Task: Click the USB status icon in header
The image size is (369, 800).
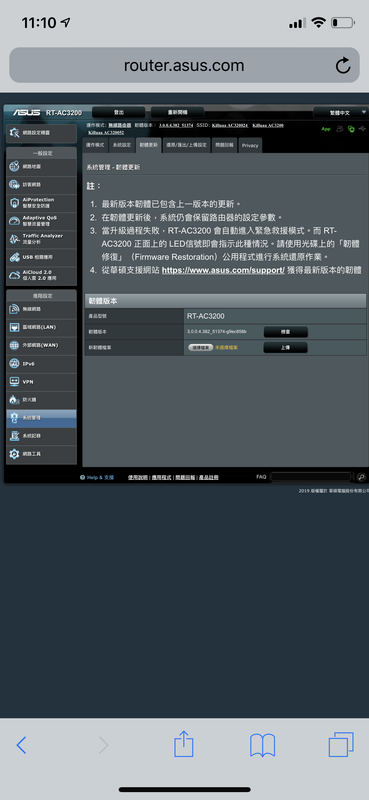Action: pos(362,129)
